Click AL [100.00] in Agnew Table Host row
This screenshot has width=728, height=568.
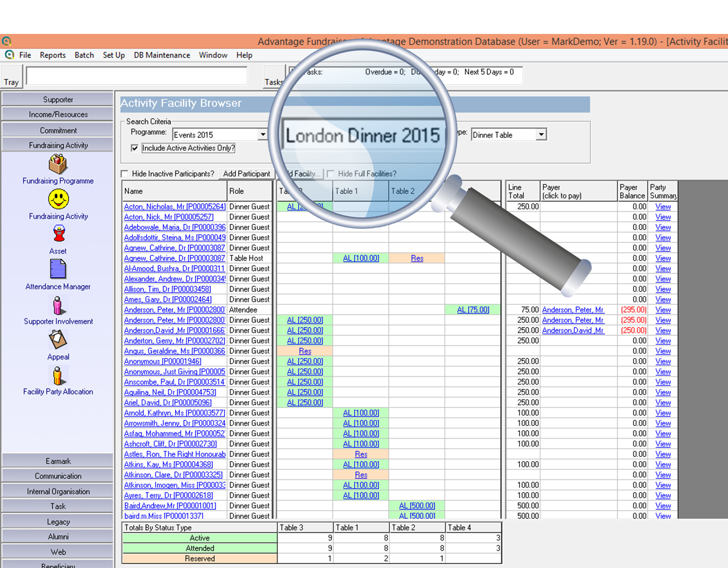361,258
